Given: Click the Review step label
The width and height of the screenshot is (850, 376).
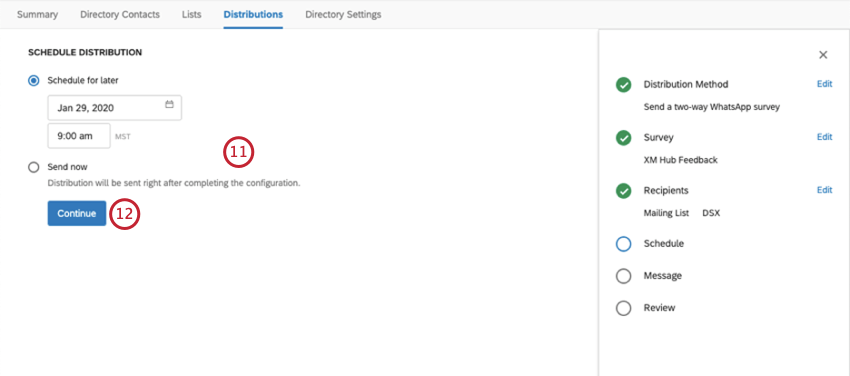Looking at the screenshot, I should coord(659,308).
